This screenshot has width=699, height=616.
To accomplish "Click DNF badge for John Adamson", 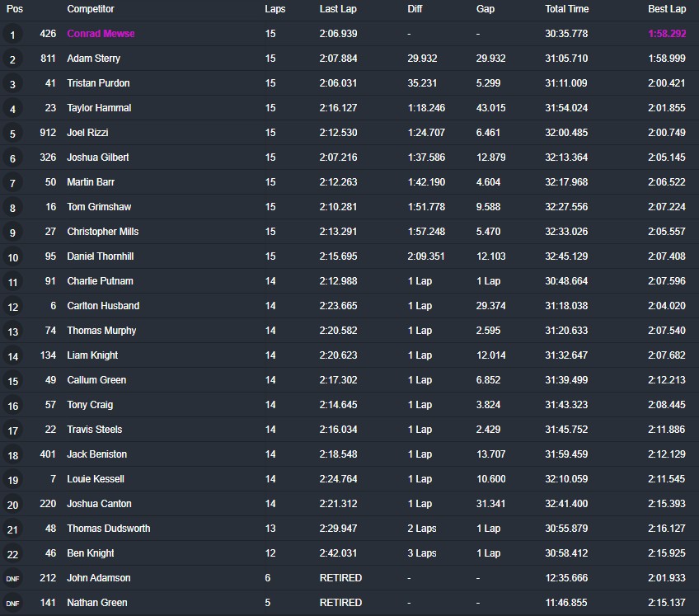I will coord(12,579).
